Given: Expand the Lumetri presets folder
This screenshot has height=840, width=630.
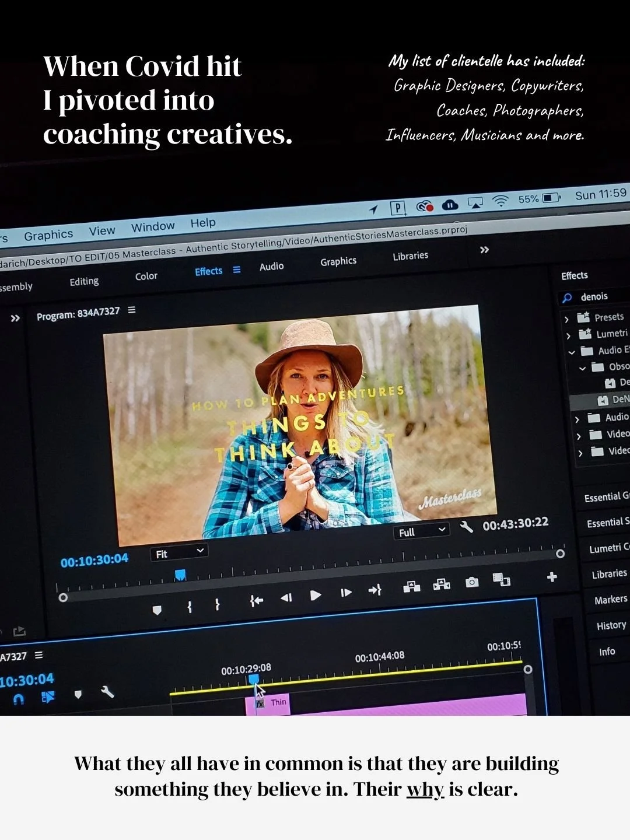Looking at the screenshot, I should point(568,336).
